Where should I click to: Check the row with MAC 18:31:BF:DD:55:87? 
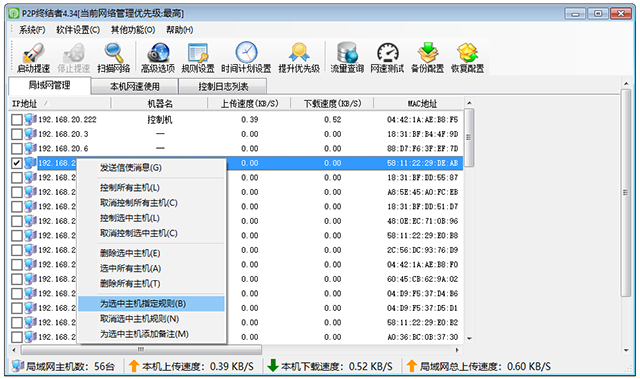click(17, 177)
